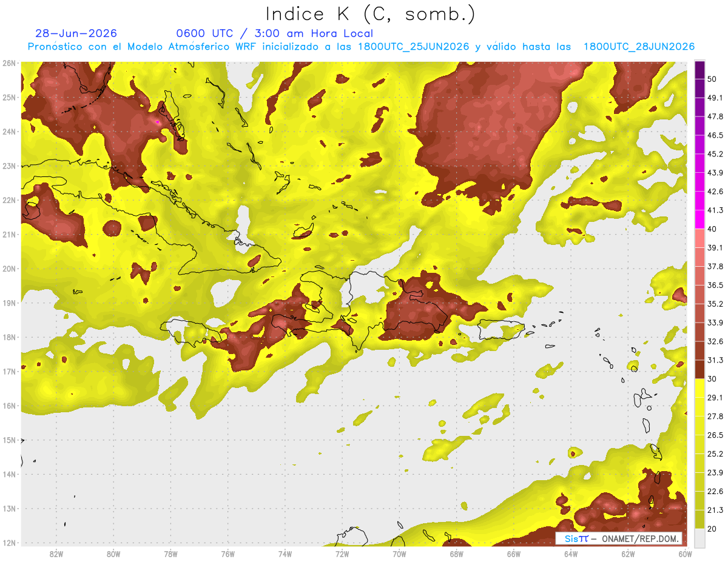Click the legend value "29.1"
Screen dimensions: 728x562
click(x=715, y=397)
